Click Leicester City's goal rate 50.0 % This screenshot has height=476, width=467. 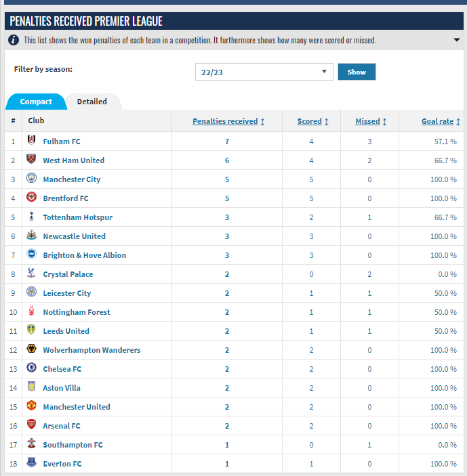coord(445,293)
